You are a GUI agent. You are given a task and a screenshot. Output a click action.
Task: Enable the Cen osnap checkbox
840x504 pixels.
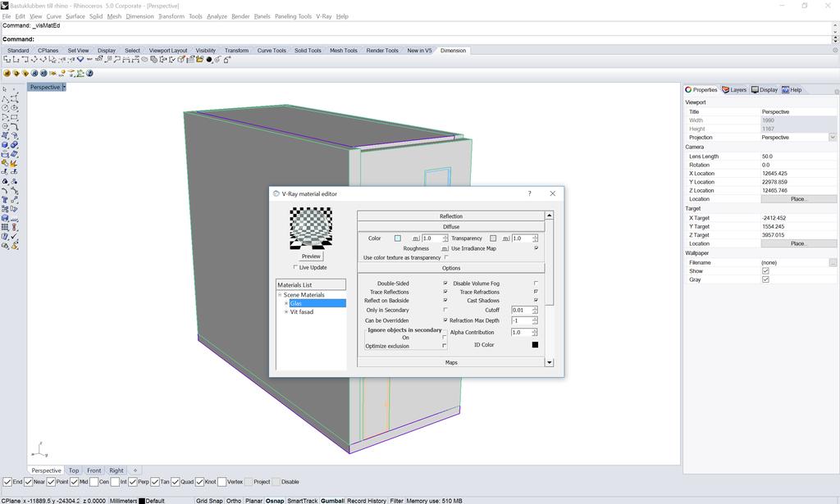point(94,482)
